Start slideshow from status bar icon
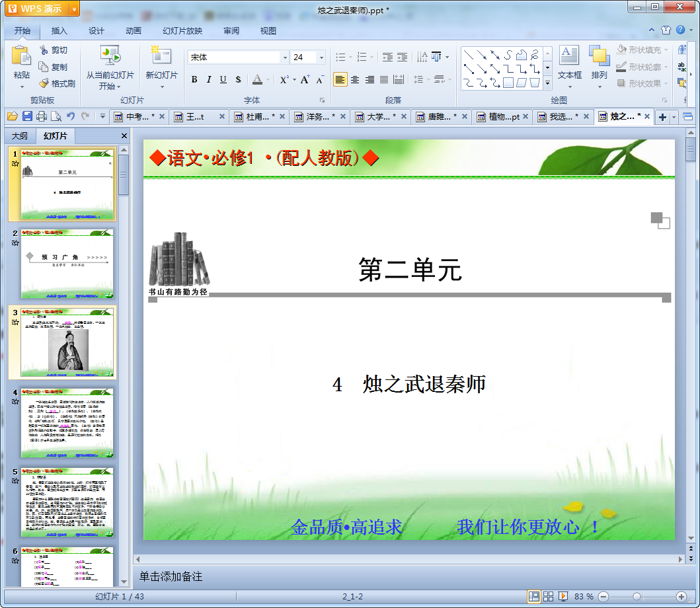This screenshot has height=608, width=700. [563, 596]
